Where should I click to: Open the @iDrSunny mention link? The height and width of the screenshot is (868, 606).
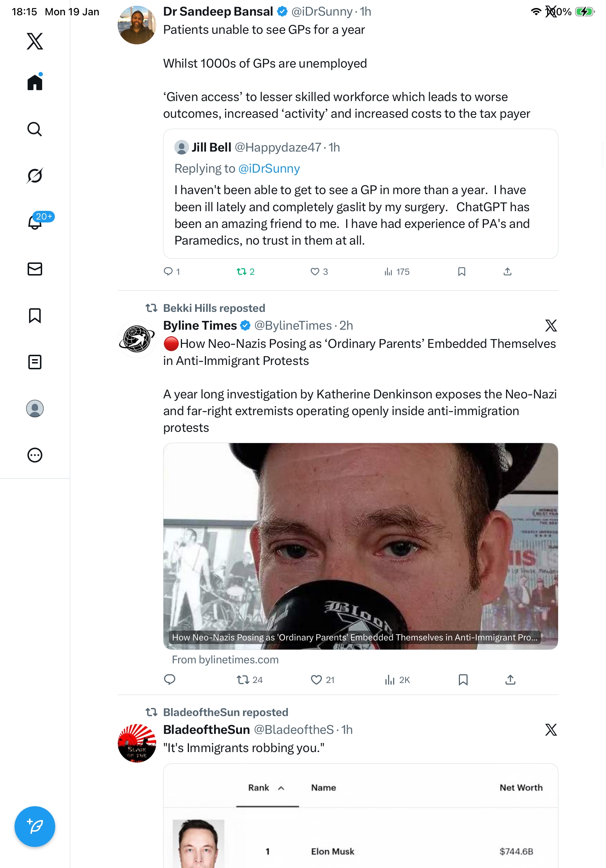point(269,169)
